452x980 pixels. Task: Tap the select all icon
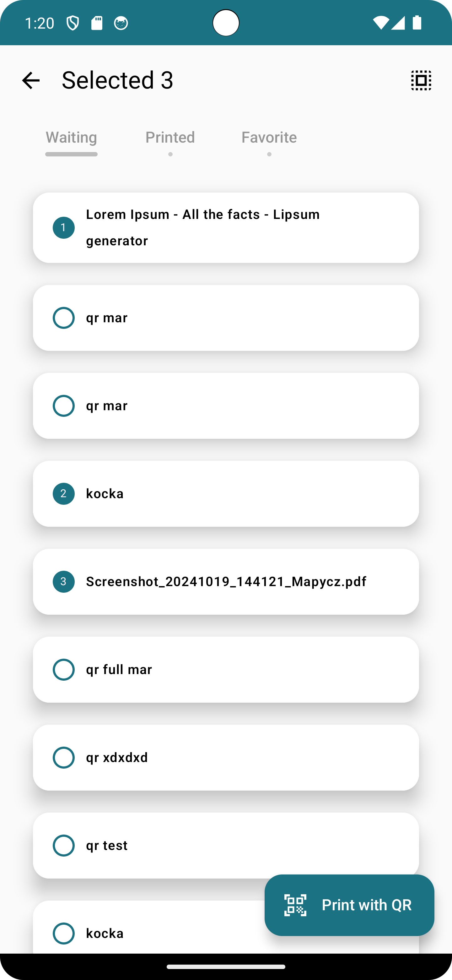tap(421, 80)
